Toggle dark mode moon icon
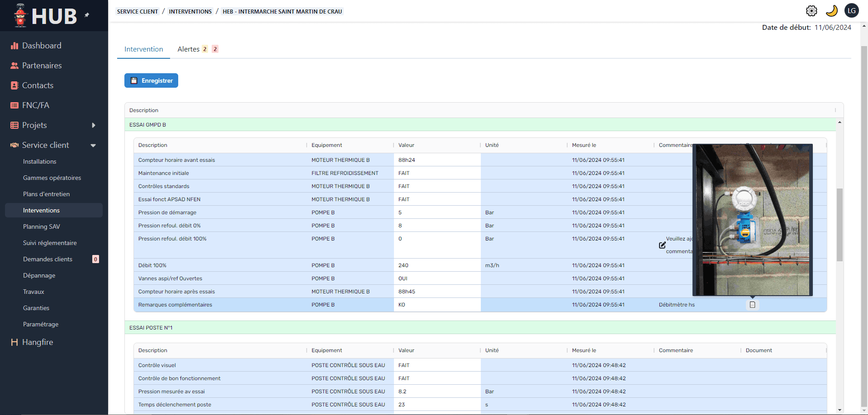This screenshot has height=415, width=868. click(x=831, y=11)
